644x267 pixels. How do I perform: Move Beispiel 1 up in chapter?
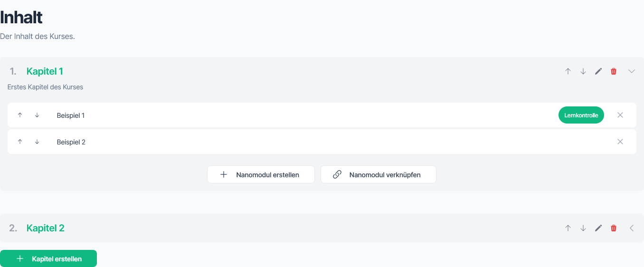click(x=20, y=115)
